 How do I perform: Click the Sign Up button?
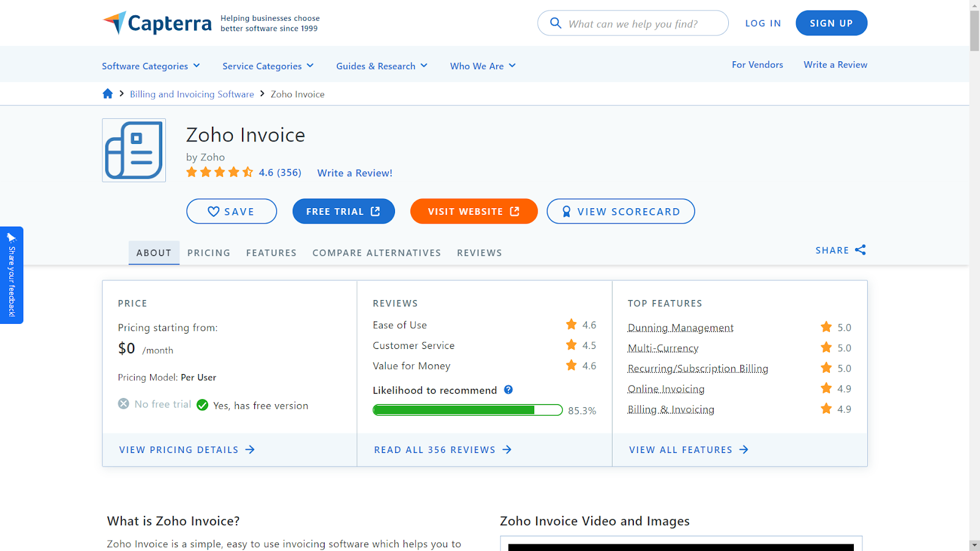click(x=831, y=23)
